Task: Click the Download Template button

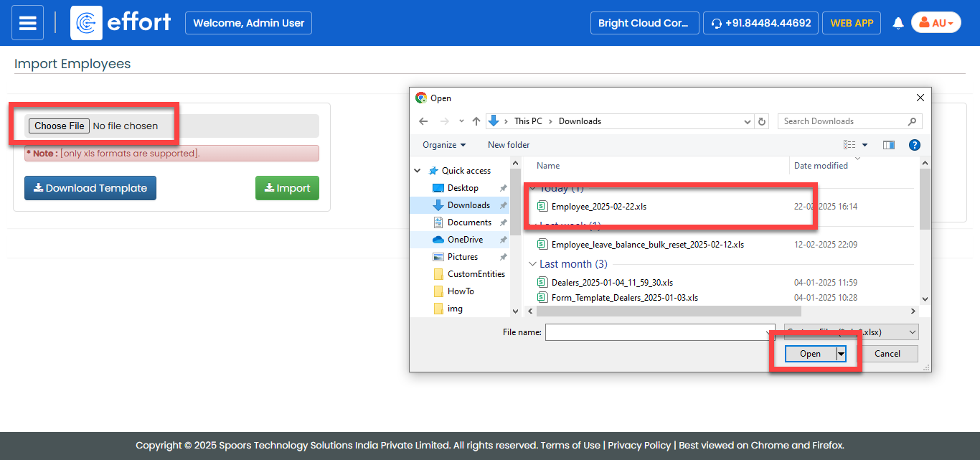Action: (90, 188)
